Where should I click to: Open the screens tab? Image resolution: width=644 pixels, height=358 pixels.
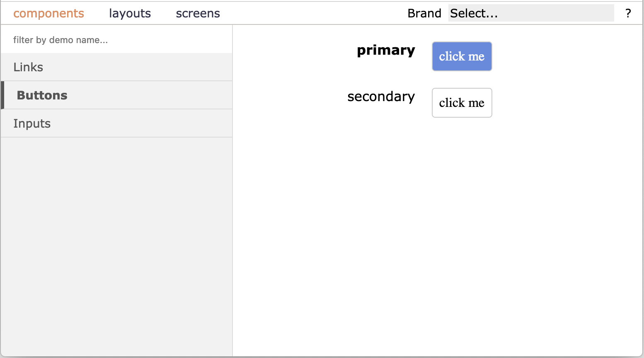tap(198, 13)
